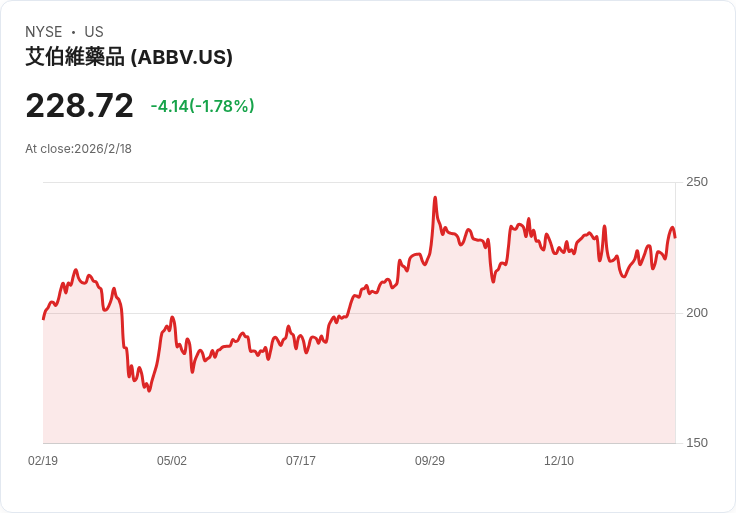Image resolution: width=736 pixels, height=513 pixels.
Task: Click the chart's lowest trough before 05/02
Action: pos(149,390)
